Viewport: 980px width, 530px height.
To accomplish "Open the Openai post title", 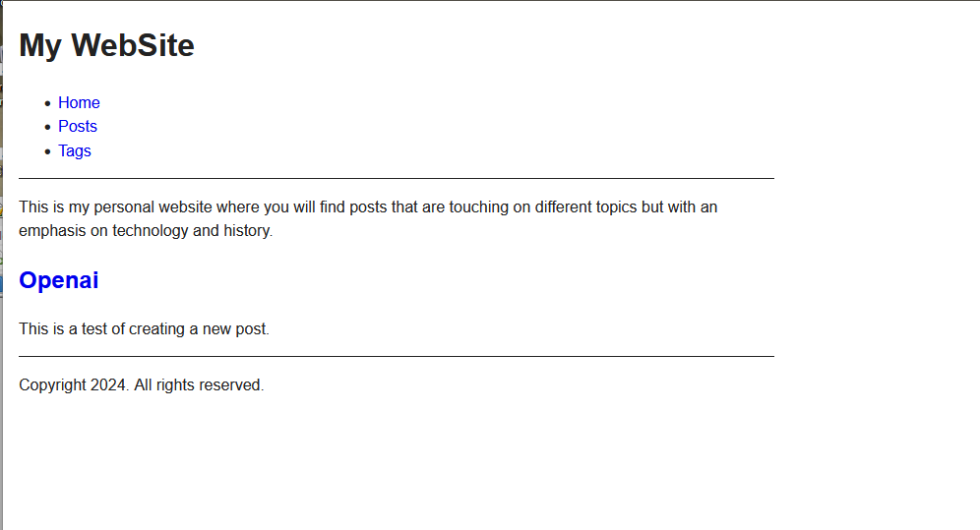I will (59, 280).
